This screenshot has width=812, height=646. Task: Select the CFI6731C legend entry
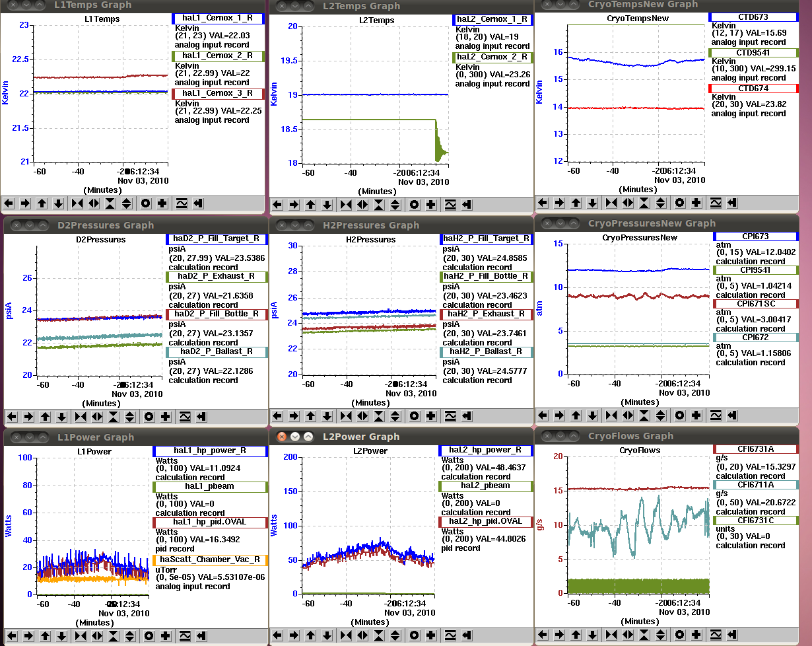pos(756,520)
